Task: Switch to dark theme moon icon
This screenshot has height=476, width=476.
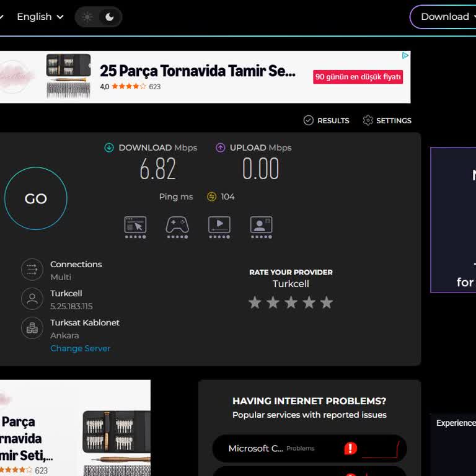Action: pos(109,17)
